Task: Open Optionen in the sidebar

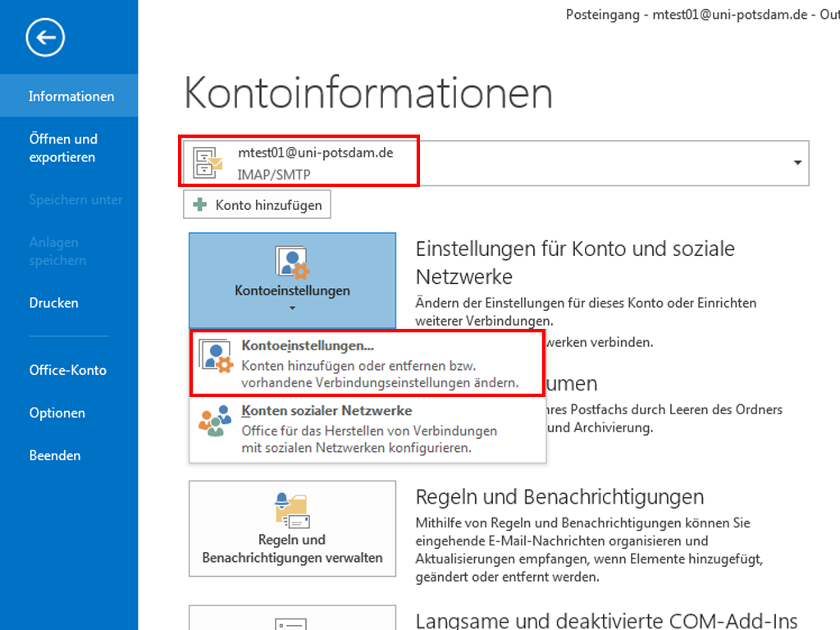Action: pyautogui.click(x=57, y=413)
